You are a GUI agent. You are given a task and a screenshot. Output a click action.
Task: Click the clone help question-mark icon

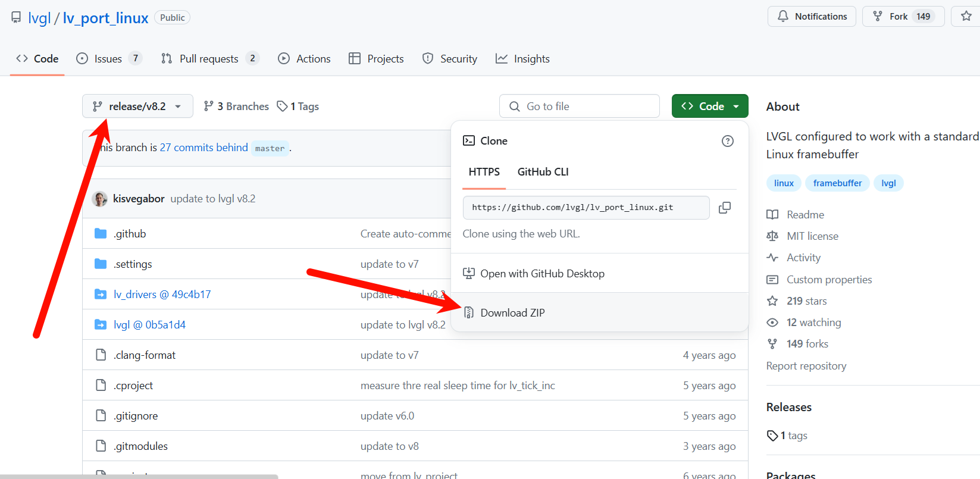point(728,141)
